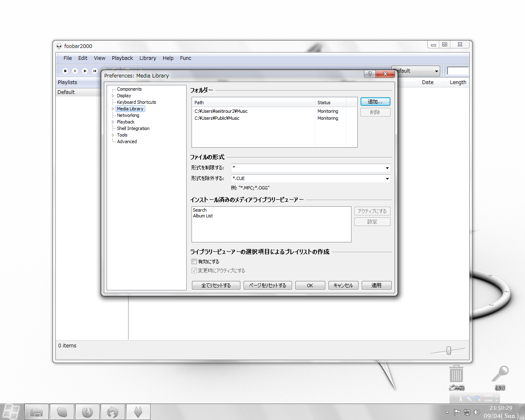Image resolution: width=525 pixels, height=420 pixels.
Task: Click the help question mark button in Preferences
Action: click(370, 74)
